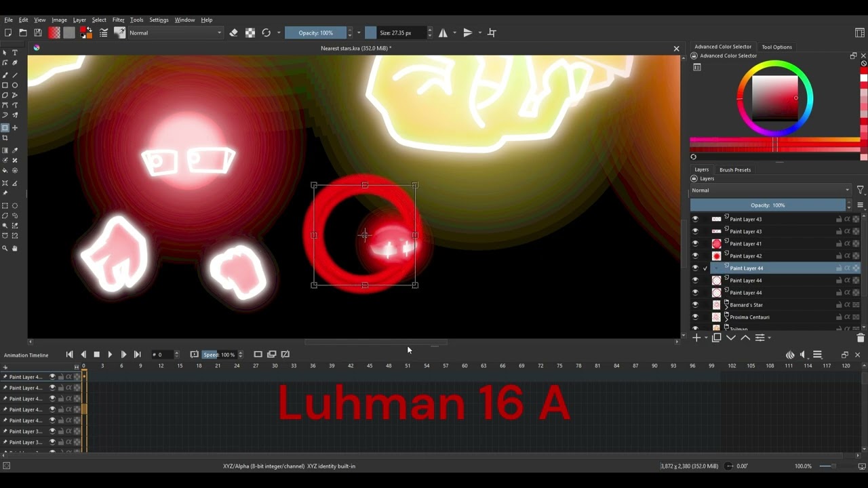Stop animation playback
This screenshot has width=868, height=488.
(96, 354)
